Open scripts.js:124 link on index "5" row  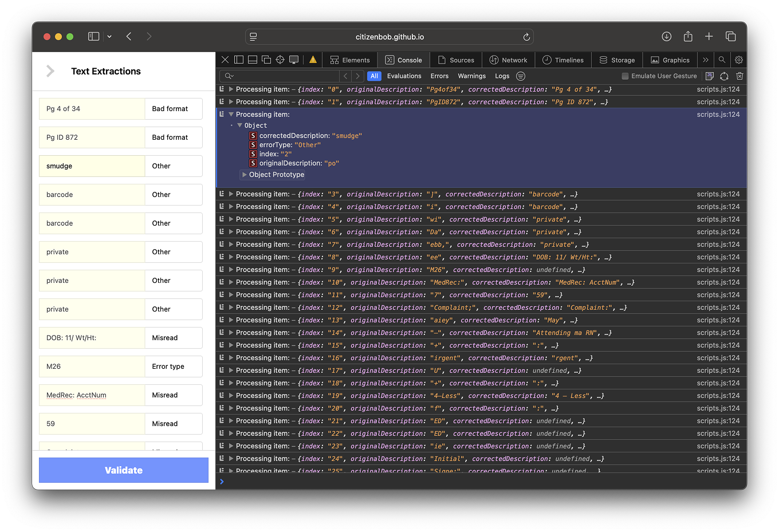(x=718, y=219)
